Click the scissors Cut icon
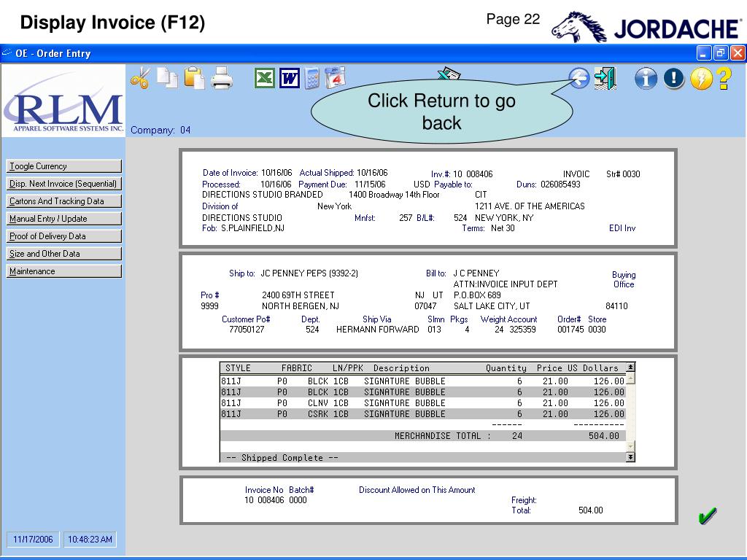Viewport: 747px width, 560px height. [x=140, y=78]
